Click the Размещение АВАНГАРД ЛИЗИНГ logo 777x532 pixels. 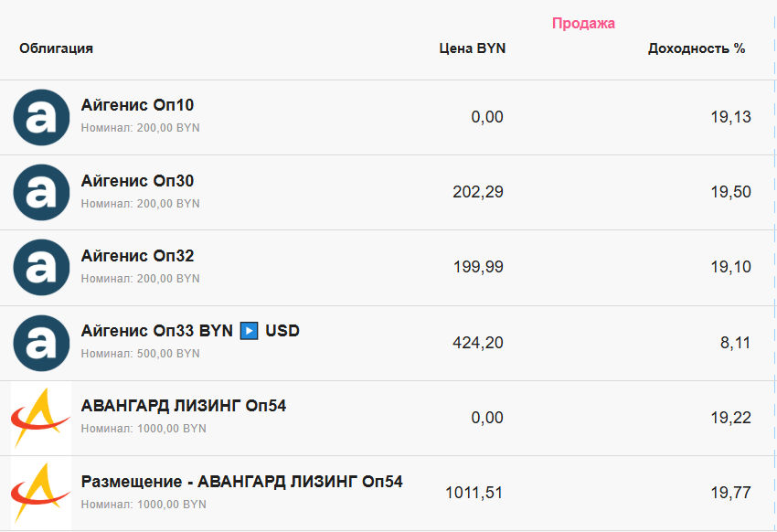[x=41, y=494]
